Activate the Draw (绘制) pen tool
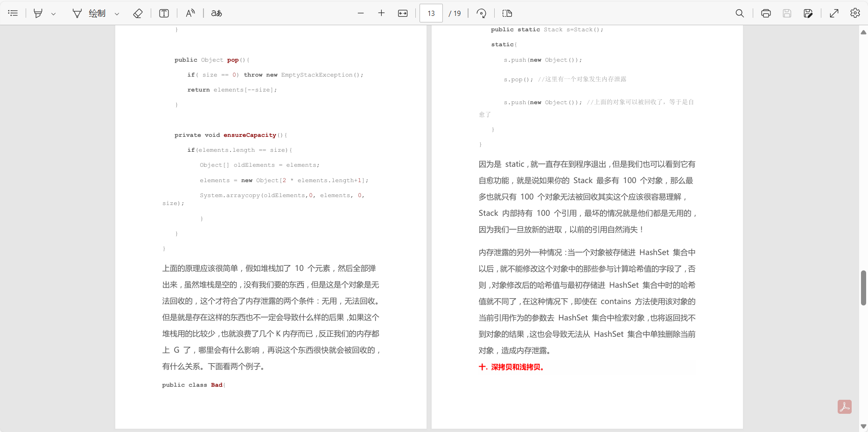Image resolution: width=868 pixels, height=432 pixels. [89, 13]
